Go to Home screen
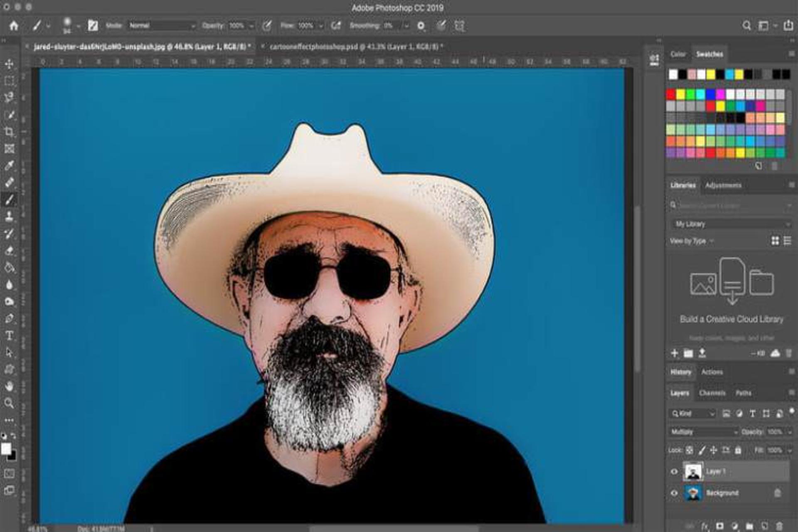798x532 pixels. click(x=14, y=26)
